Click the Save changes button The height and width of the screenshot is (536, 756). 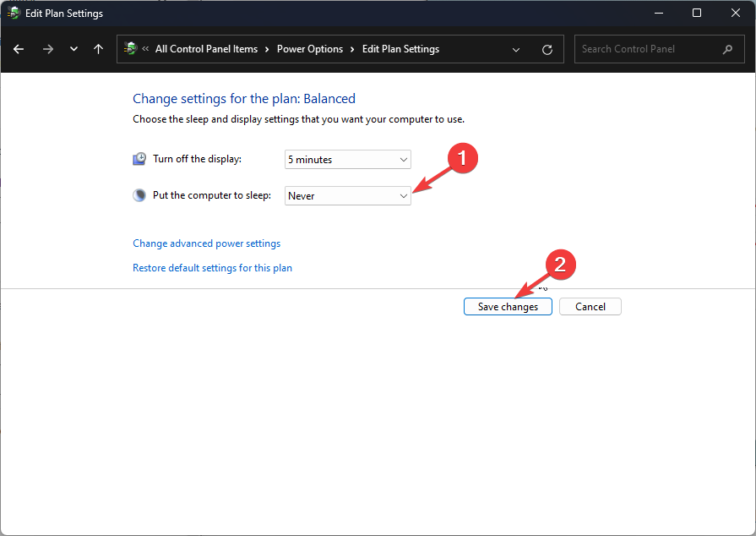(508, 307)
